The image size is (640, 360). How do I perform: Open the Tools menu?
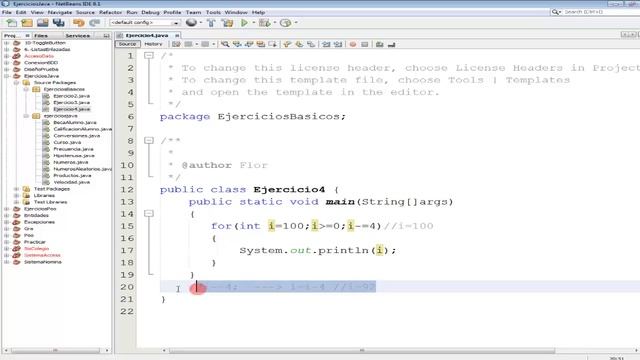[x=213, y=12]
